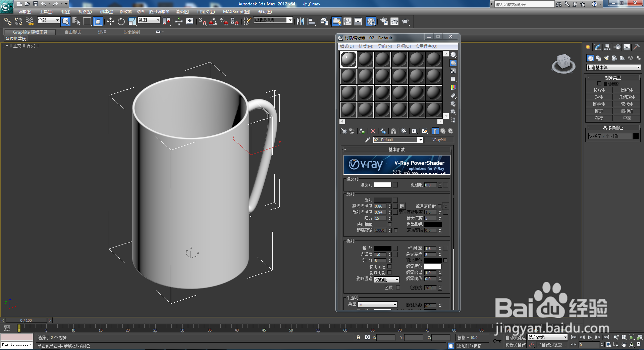The width and height of the screenshot is (644, 350).
Task: Switch to the Graphite 建模工具 tab
Action: click(x=30, y=32)
